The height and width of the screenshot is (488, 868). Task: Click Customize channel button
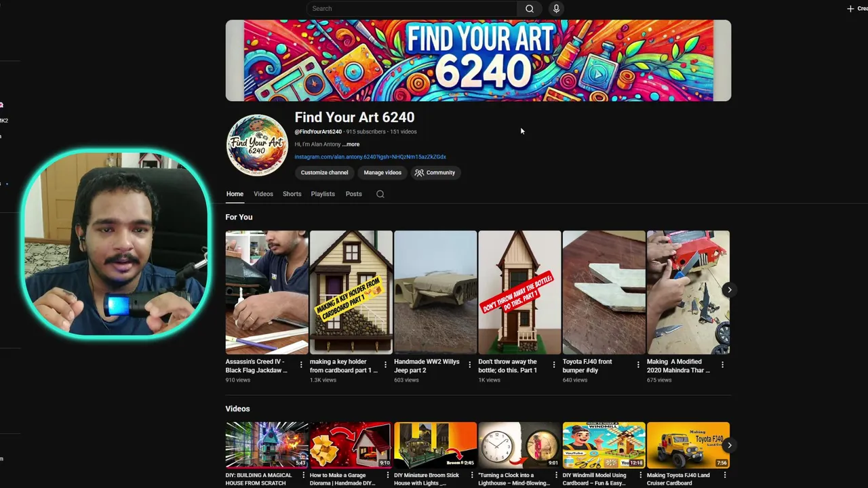click(324, 173)
